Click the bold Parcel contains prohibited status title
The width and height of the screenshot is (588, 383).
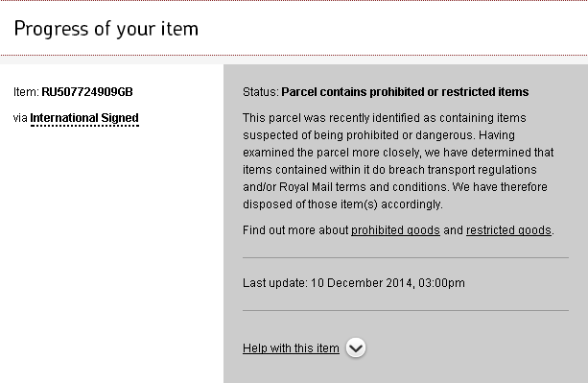pyautogui.click(x=405, y=92)
